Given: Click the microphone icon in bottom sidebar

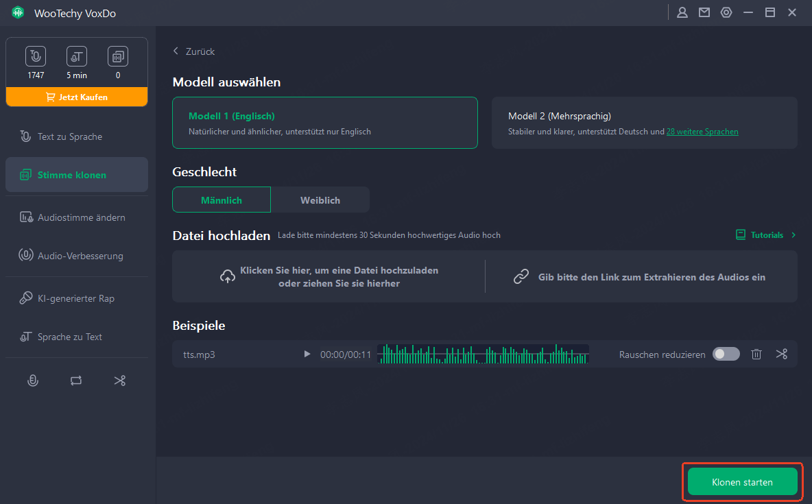Looking at the screenshot, I should point(32,381).
